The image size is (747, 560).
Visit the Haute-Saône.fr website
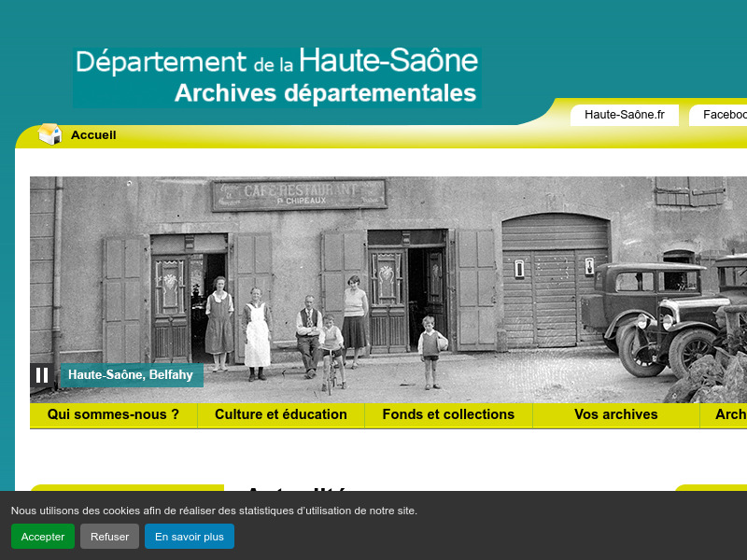(624, 115)
